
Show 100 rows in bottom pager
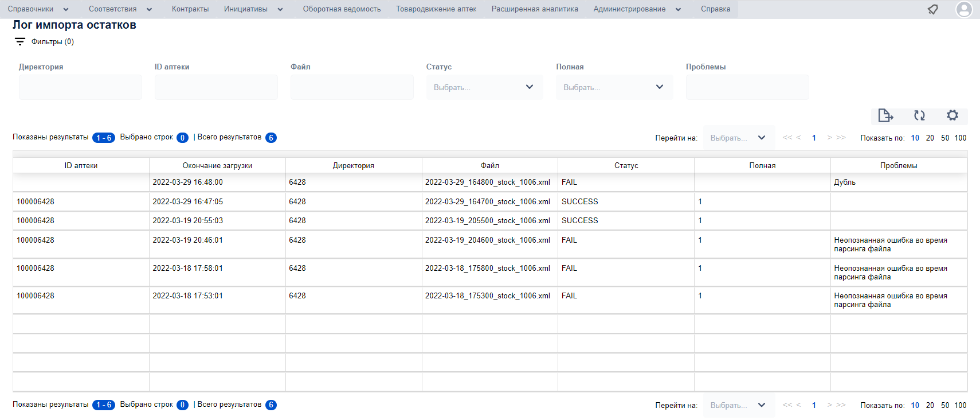pos(961,405)
